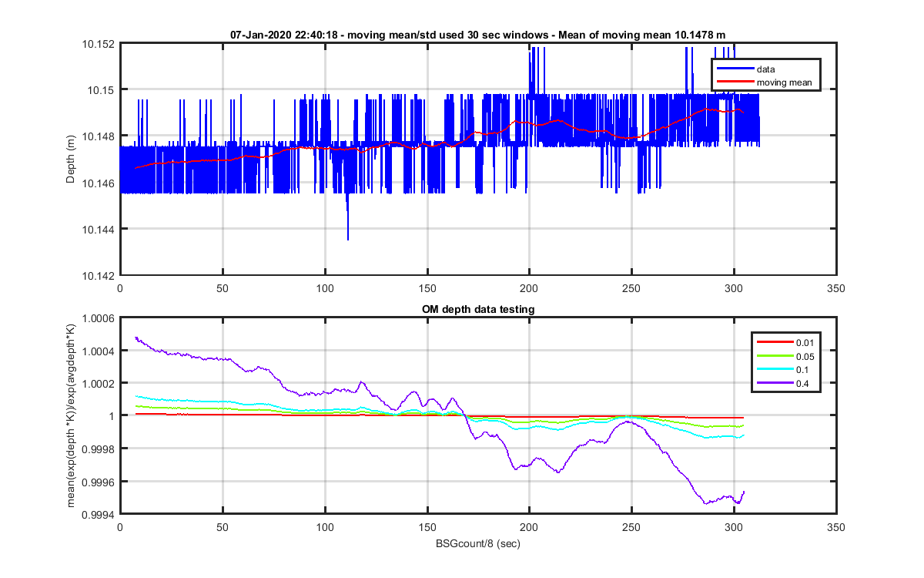This screenshot has width=924, height=578.
Task: Click the '1.0004' tick label in bottom plot
Action: (99, 351)
